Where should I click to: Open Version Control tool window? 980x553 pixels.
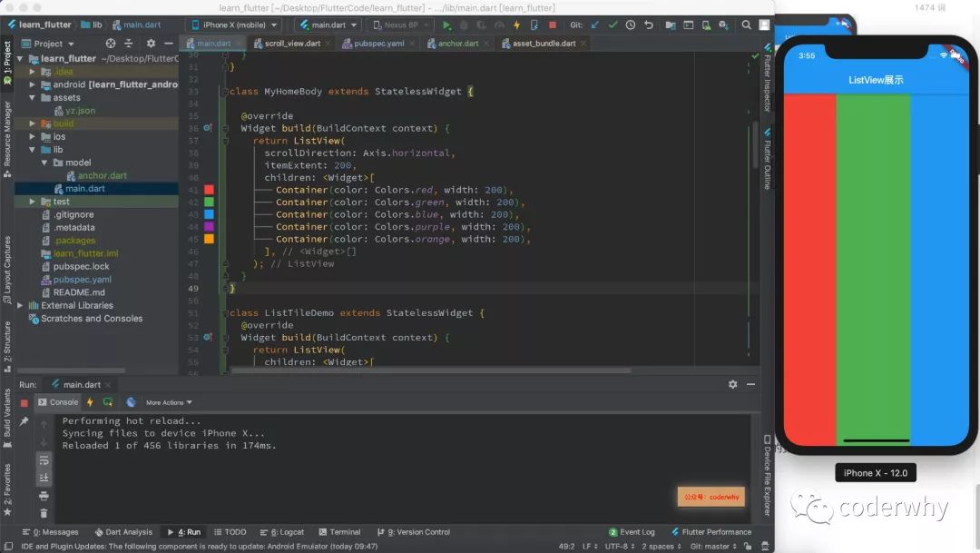[413, 532]
